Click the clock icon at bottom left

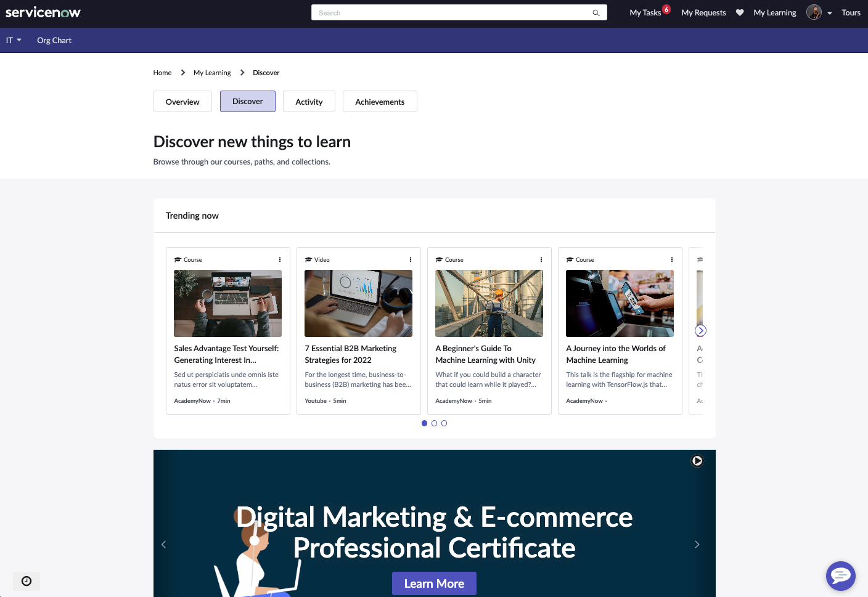pos(27,581)
